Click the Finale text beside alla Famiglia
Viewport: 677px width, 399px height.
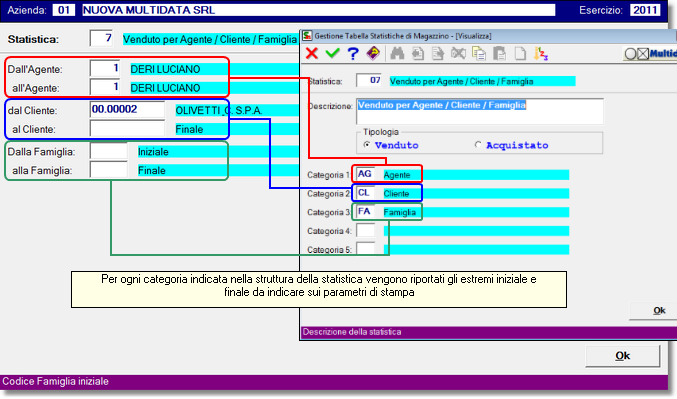tap(152, 171)
